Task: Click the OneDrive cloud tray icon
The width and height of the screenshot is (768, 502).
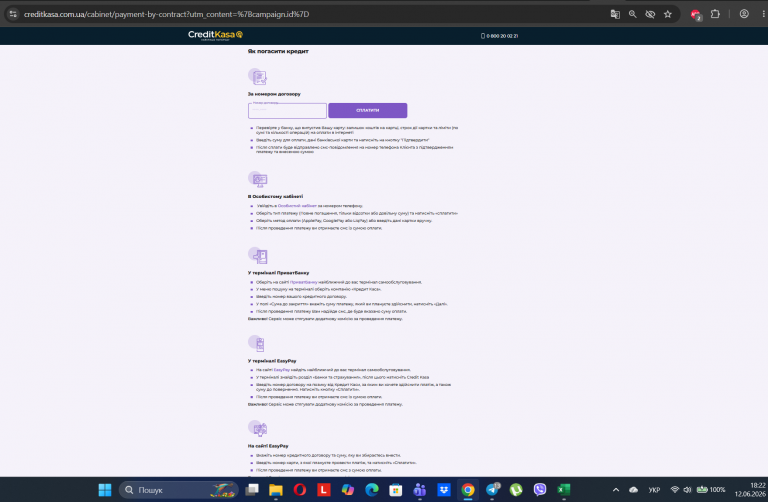Action: (633, 490)
